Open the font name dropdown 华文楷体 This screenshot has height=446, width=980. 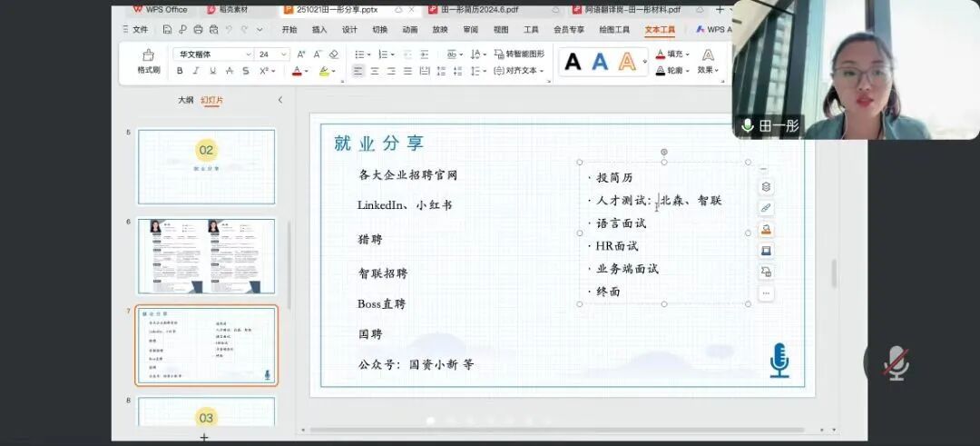[213, 55]
